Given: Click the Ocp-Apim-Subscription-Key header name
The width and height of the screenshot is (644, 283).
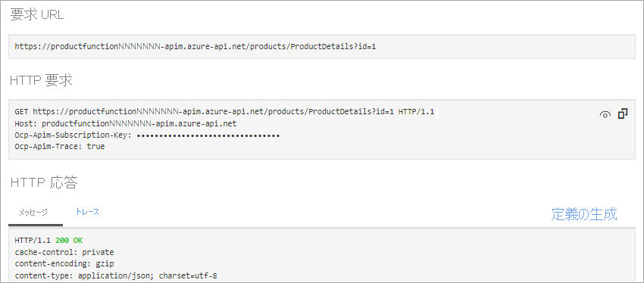Looking at the screenshot, I should (73, 135).
